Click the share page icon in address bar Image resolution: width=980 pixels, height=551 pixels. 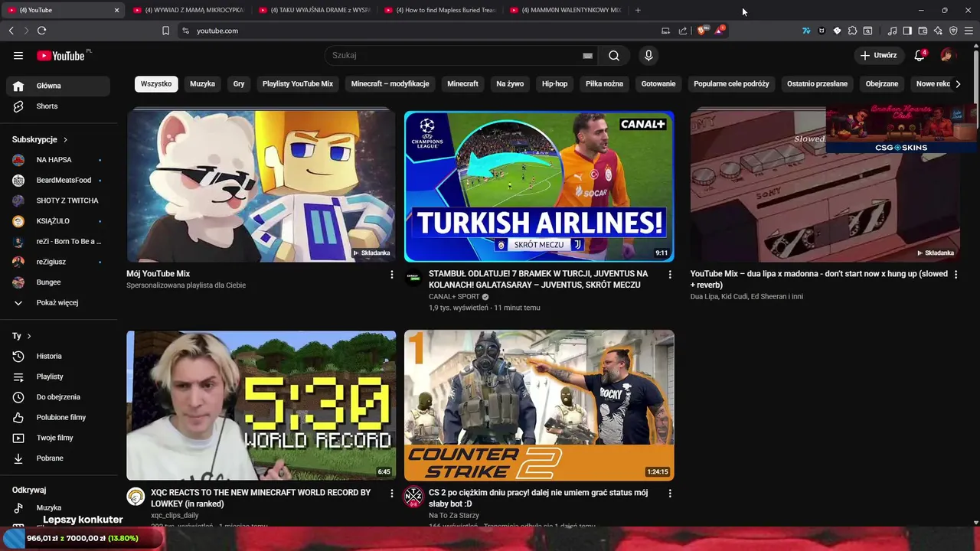point(683,31)
